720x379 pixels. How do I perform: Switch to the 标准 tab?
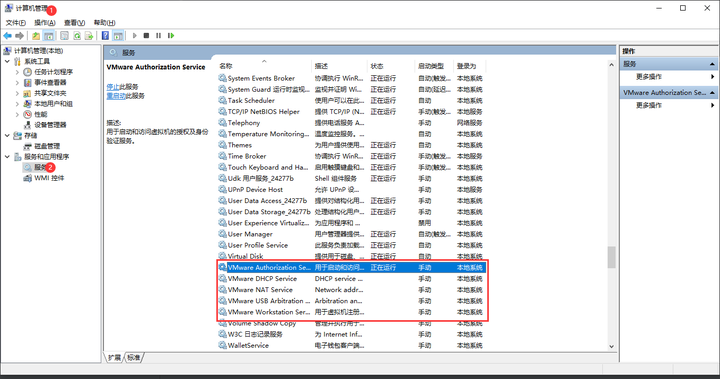134,357
